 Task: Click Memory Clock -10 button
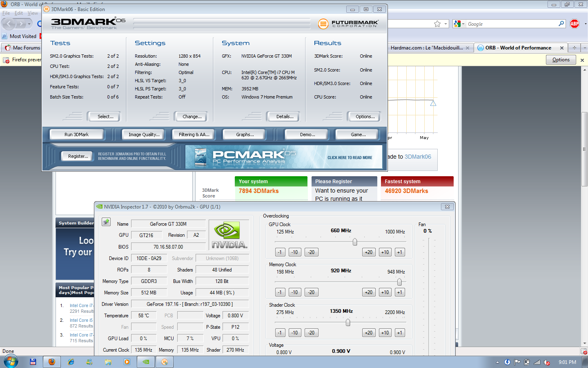(x=295, y=292)
